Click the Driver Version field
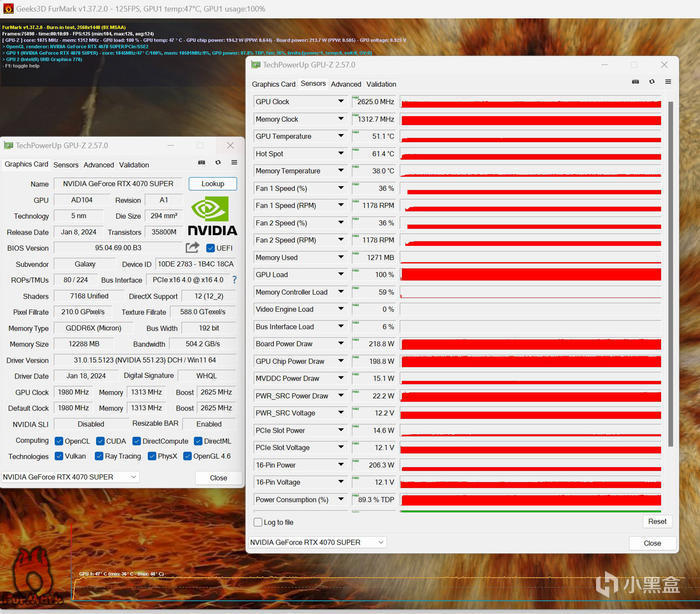The width and height of the screenshot is (700, 614). [145, 360]
